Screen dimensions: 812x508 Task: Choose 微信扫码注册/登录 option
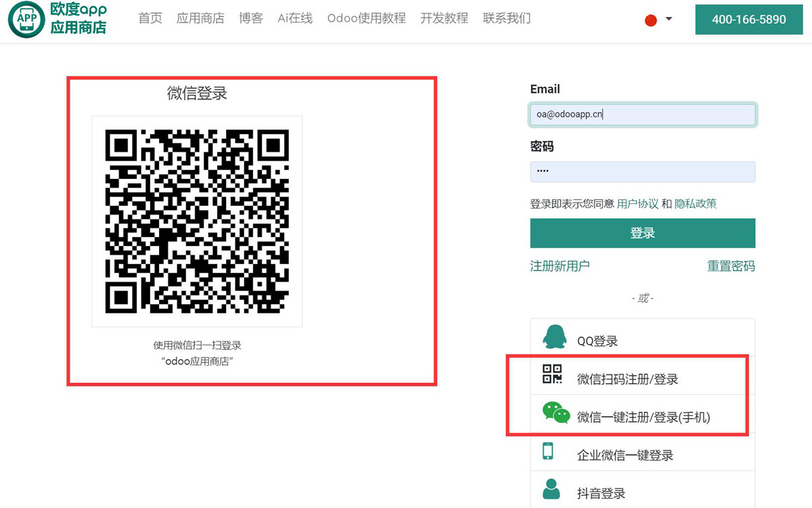(x=643, y=375)
